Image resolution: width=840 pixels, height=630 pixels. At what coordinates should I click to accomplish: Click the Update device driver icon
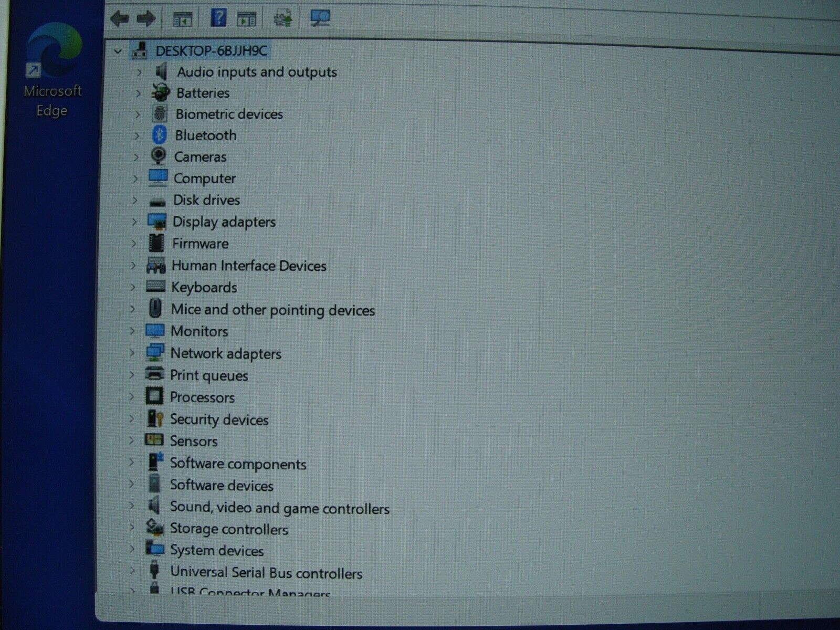283,19
